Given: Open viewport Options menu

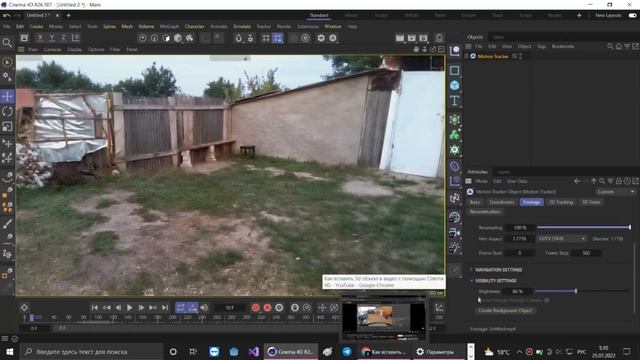Looking at the screenshot, I should (96, 49).
